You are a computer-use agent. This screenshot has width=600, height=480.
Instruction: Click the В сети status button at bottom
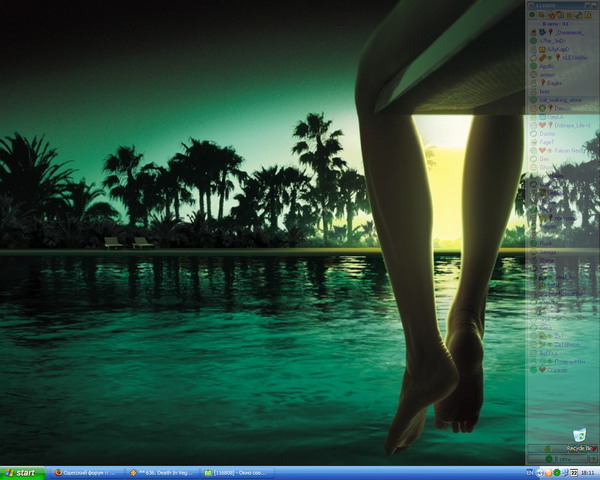click(559, 458)
